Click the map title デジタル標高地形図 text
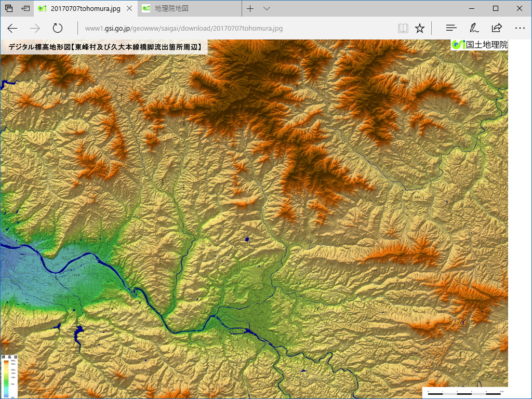The width and height of the screenshot is (532, 399). [104, 47]
